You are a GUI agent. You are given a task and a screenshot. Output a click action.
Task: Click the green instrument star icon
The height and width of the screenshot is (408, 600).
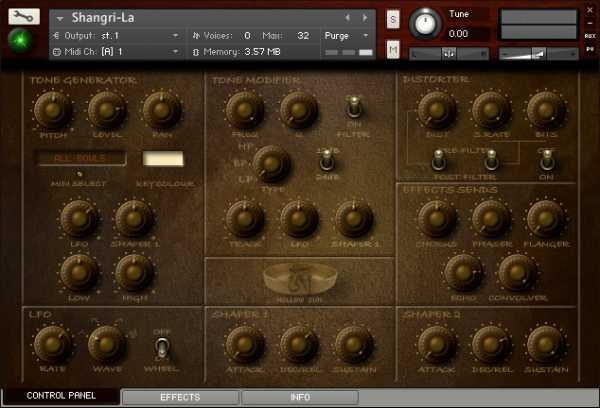point(21,41)
